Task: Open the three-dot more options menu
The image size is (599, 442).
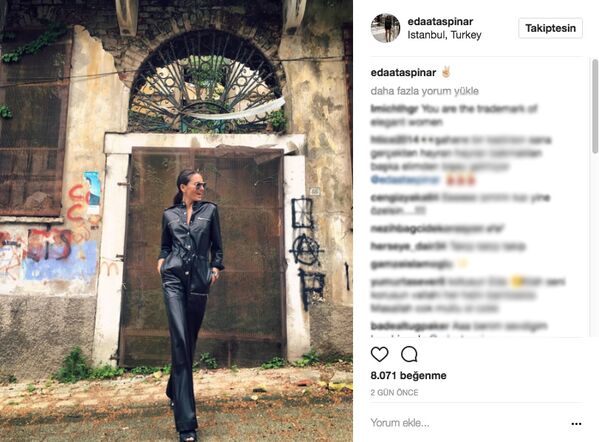Action: coord(576,424)
